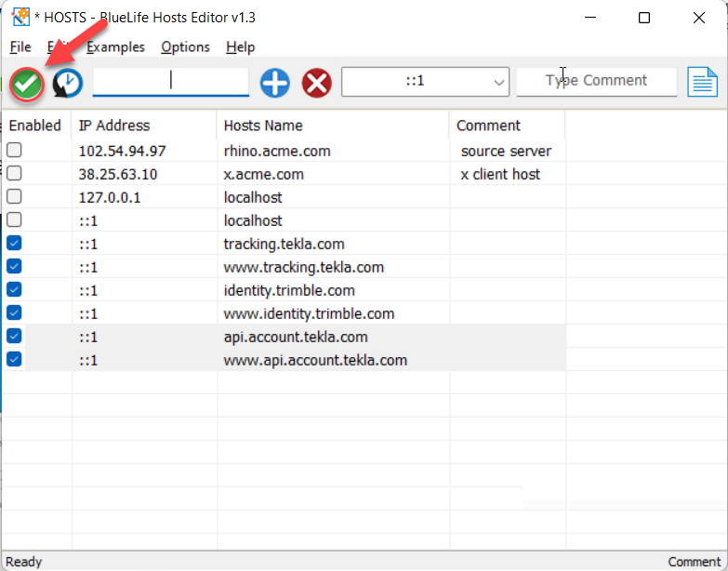
Task: Disable the tracking.tekla.com entry checkbox
Action: [x=14, y=244]
